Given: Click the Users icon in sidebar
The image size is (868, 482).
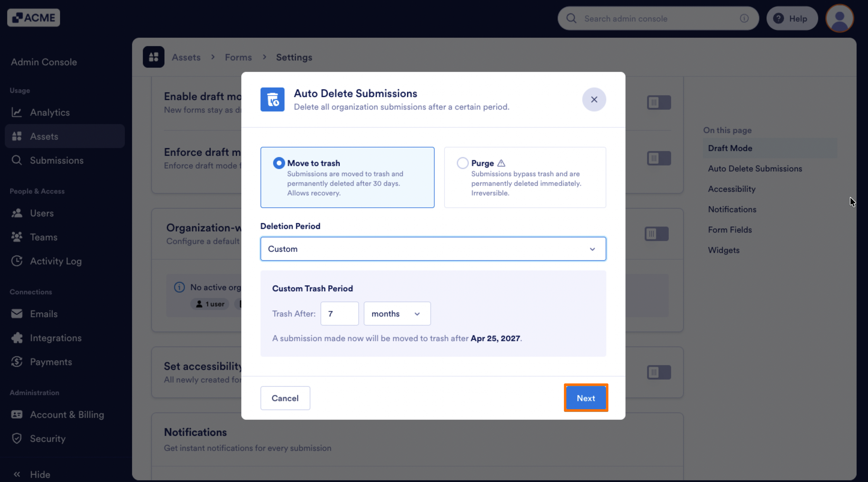Looking at the screenshot, I should 17,213.
